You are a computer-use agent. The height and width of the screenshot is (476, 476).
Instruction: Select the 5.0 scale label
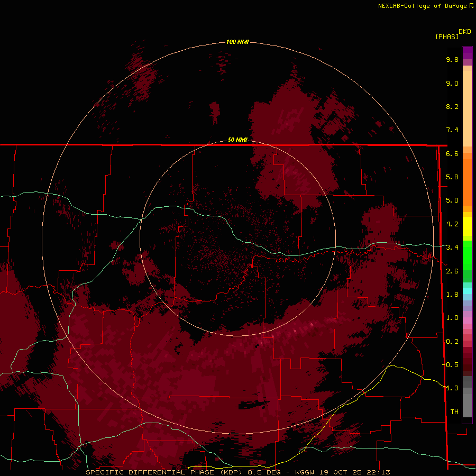(x=452, y=200)
